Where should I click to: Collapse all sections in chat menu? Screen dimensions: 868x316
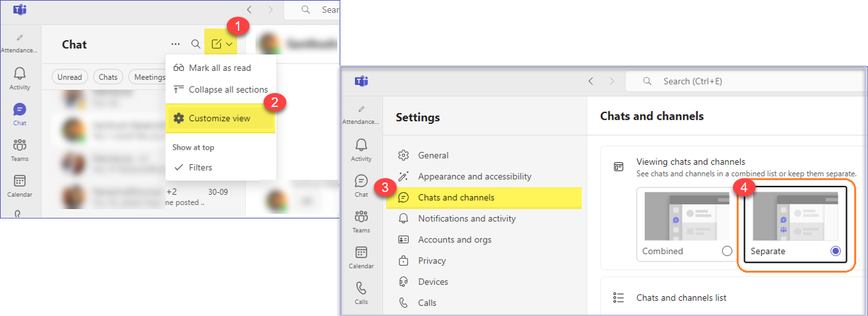[x=228, y=89]
